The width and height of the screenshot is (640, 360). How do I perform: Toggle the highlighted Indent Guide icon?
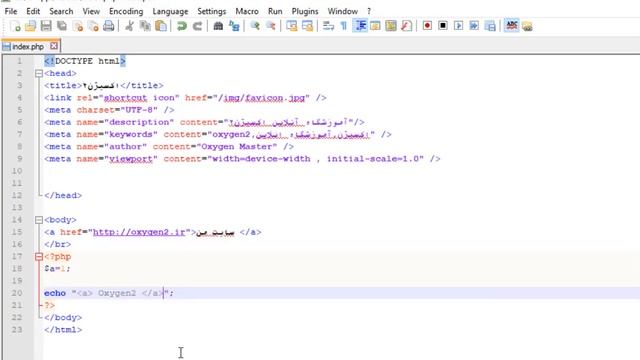pos(360,26)
